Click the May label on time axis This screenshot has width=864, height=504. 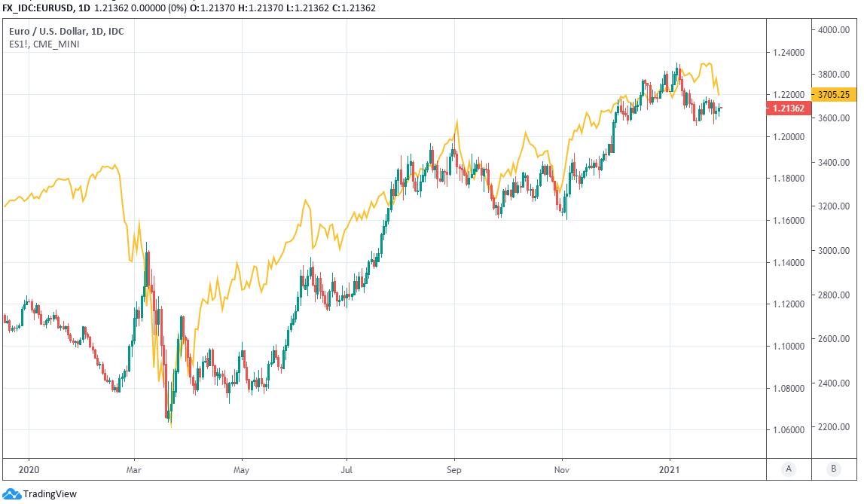click(242, 468)
